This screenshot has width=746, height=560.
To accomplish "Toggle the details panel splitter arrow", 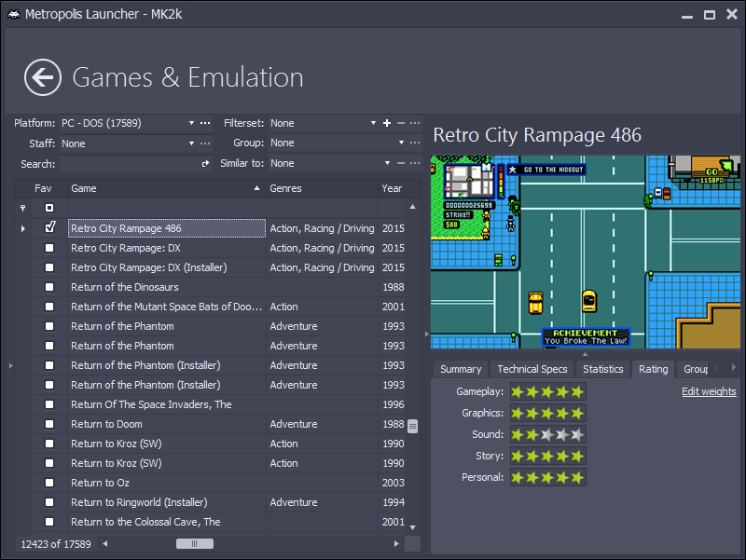I will point(426,335).
